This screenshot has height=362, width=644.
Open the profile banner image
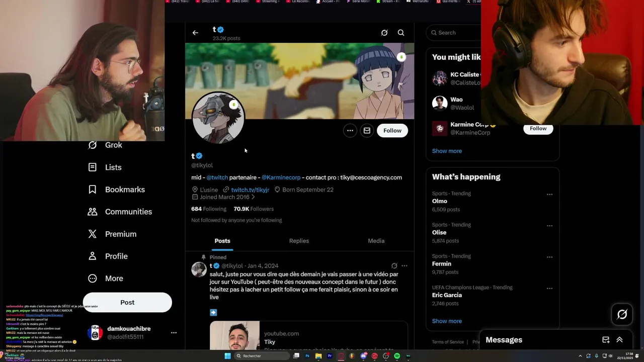click(299, 81)
